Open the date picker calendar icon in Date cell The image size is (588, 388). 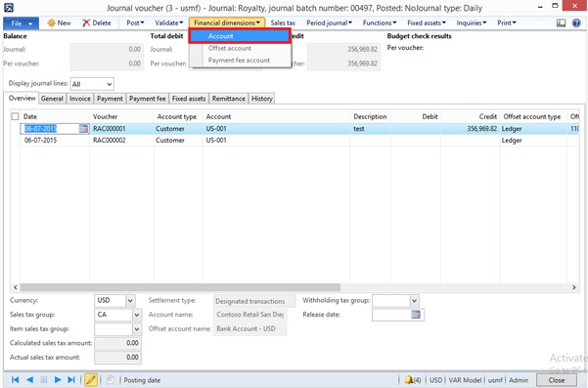83,128
